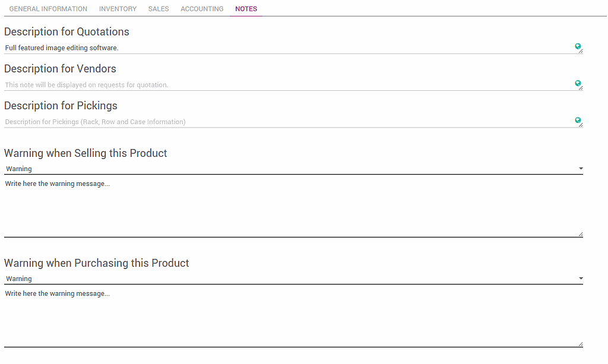Click resize handle of Vendors description field

click(581, 88)
